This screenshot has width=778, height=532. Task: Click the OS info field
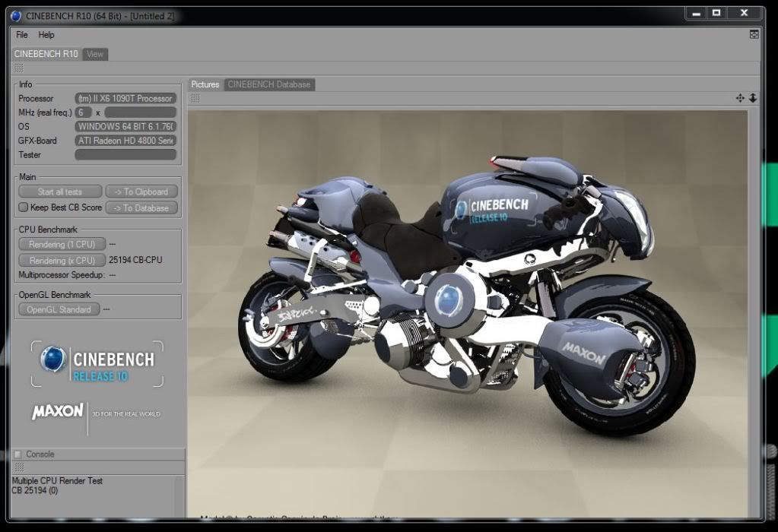[x=125, y=126]
